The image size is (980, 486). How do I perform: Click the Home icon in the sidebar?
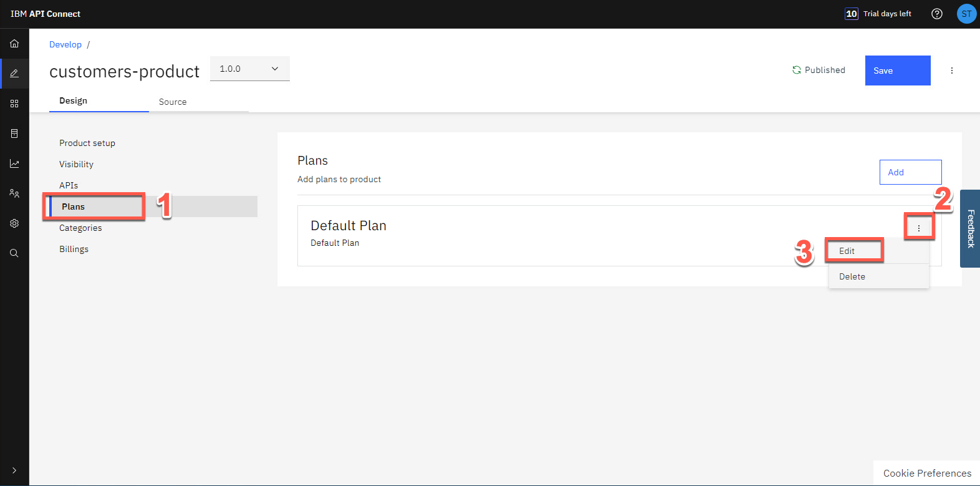point(14,44)
